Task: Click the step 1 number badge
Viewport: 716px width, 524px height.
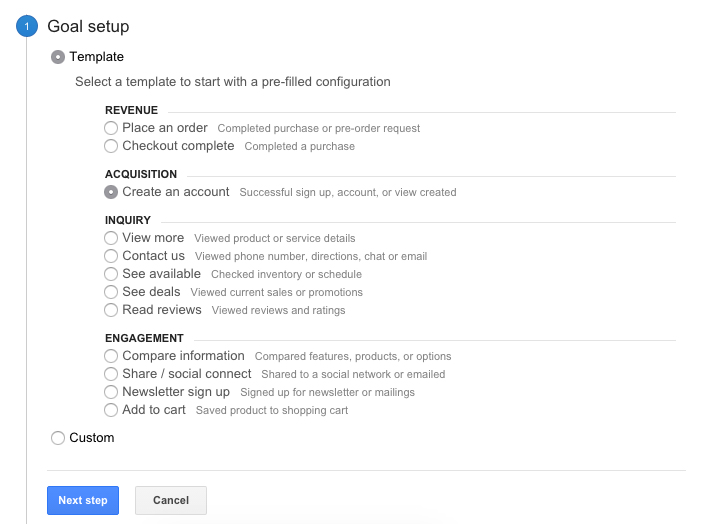Action: [x=26, y=27]
